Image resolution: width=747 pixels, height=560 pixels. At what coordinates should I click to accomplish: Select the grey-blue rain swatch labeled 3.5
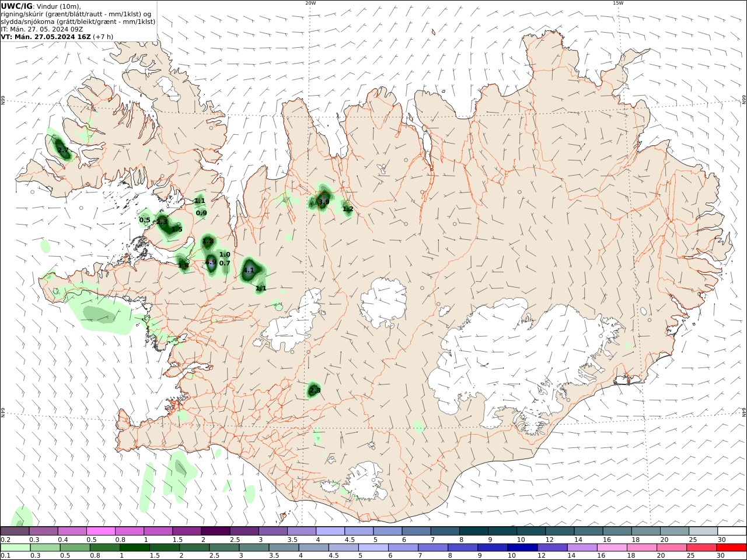click(284, 547)
